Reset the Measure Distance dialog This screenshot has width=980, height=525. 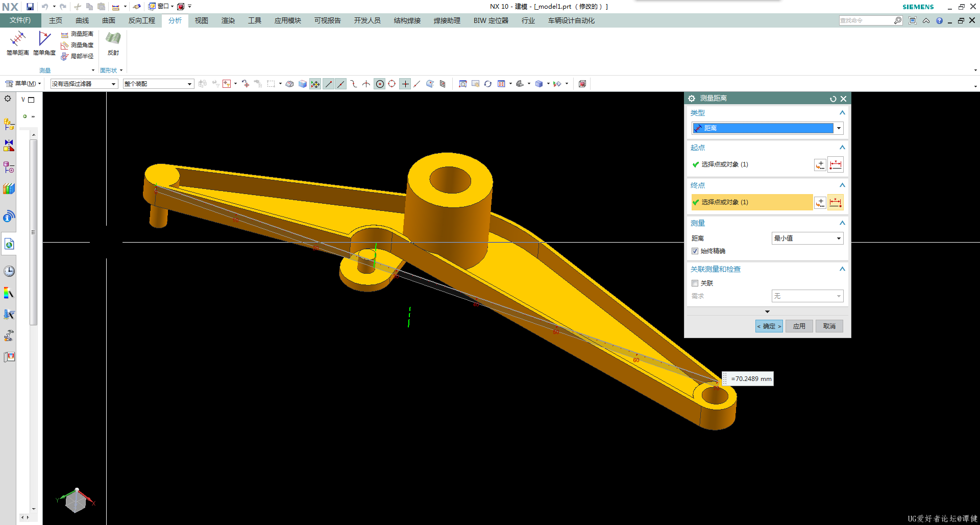[x=833, y=99]
